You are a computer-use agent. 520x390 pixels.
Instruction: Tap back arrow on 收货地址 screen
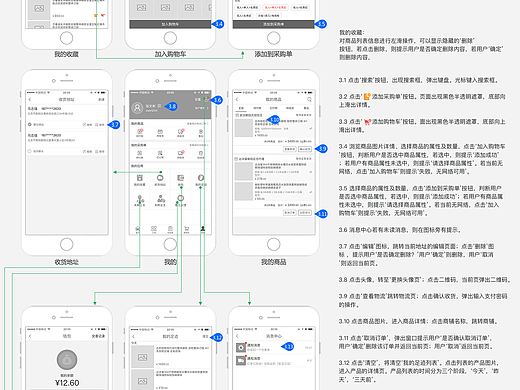(x=30, y=99)
